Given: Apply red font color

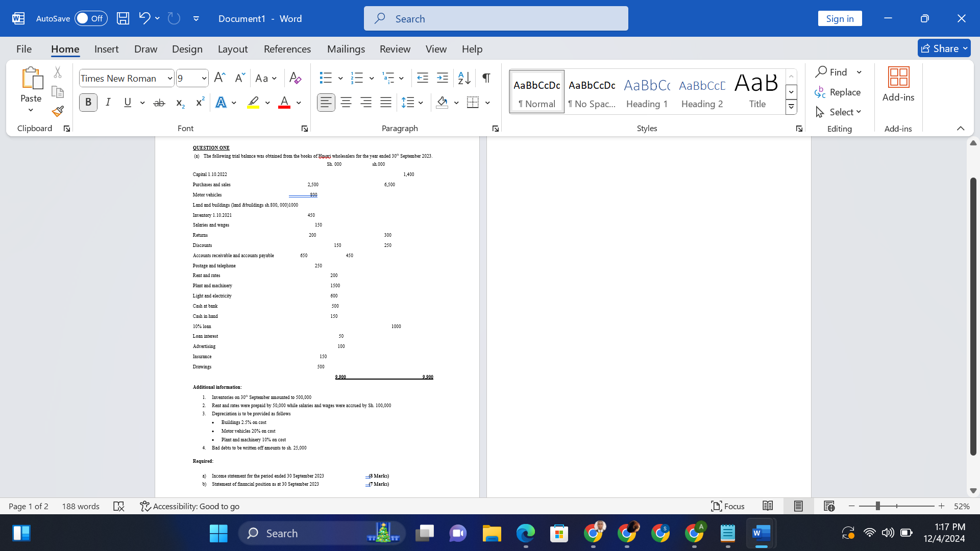Looking at the screenshot, I should point(284,103).
